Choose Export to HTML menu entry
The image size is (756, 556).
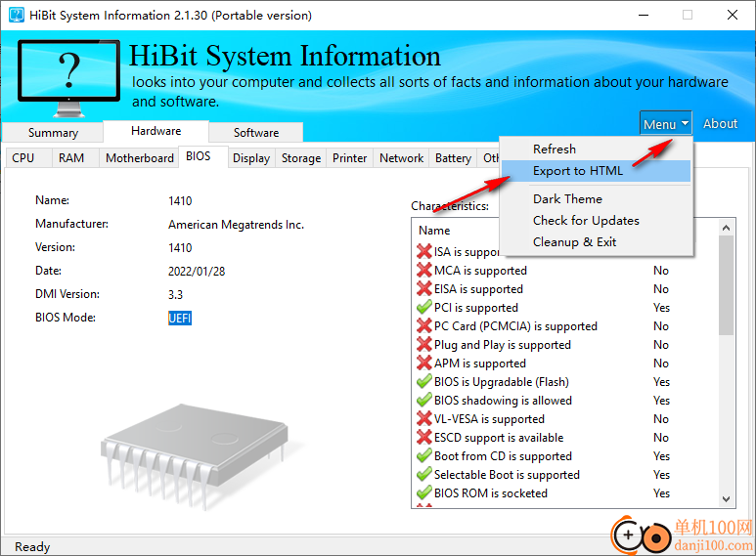(596, 171)
